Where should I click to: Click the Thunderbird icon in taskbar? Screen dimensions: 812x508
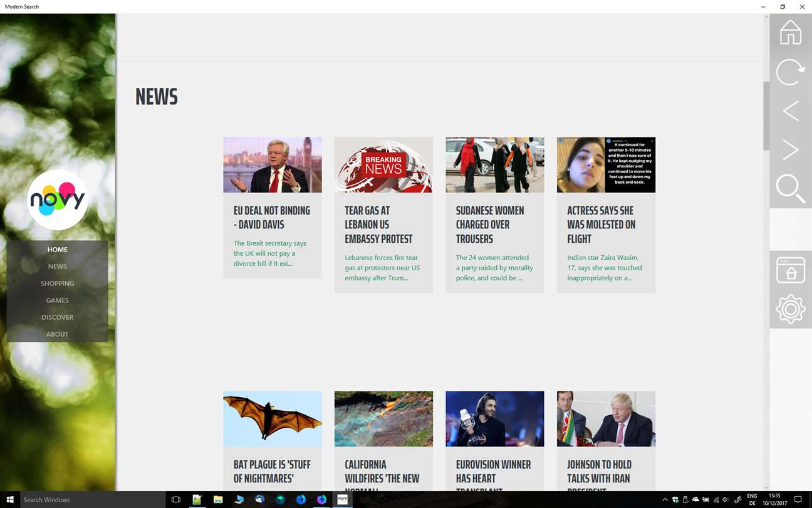[260, 500]
